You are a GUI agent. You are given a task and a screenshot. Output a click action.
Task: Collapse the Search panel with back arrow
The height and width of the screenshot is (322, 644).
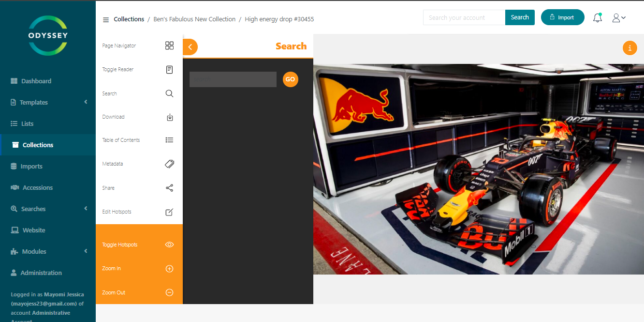point(190,47)
